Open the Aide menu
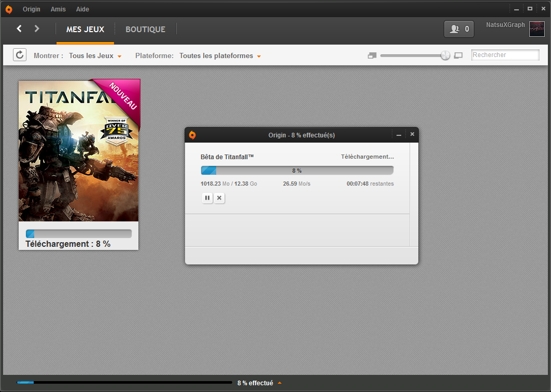Viewport: 551px width, 392px height. coord(82,9)
